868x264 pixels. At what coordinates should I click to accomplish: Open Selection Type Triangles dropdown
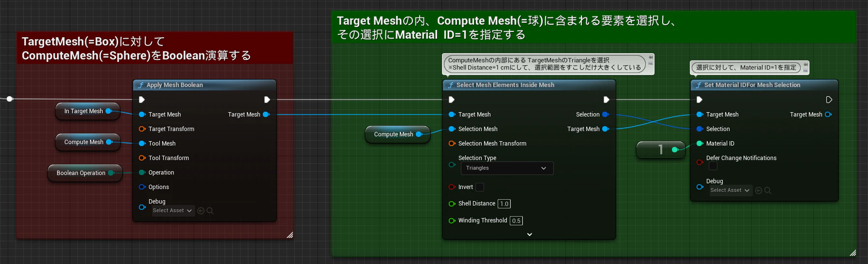(507, 168)
